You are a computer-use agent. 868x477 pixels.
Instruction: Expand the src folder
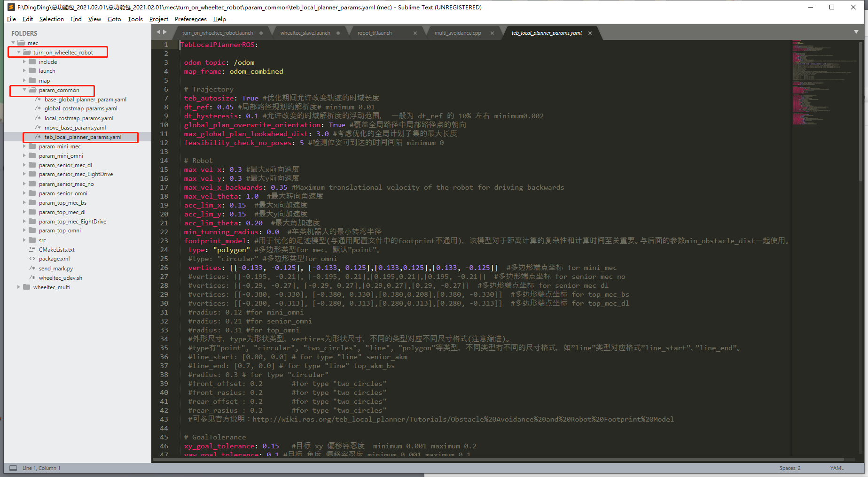pyautogui.click(x=24, y=240)
